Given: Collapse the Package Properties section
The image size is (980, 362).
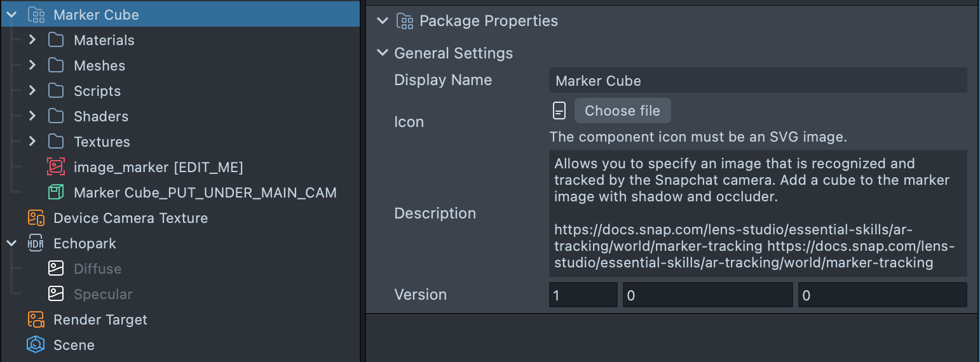Looking at the screenshot, I should click(382, 21).
